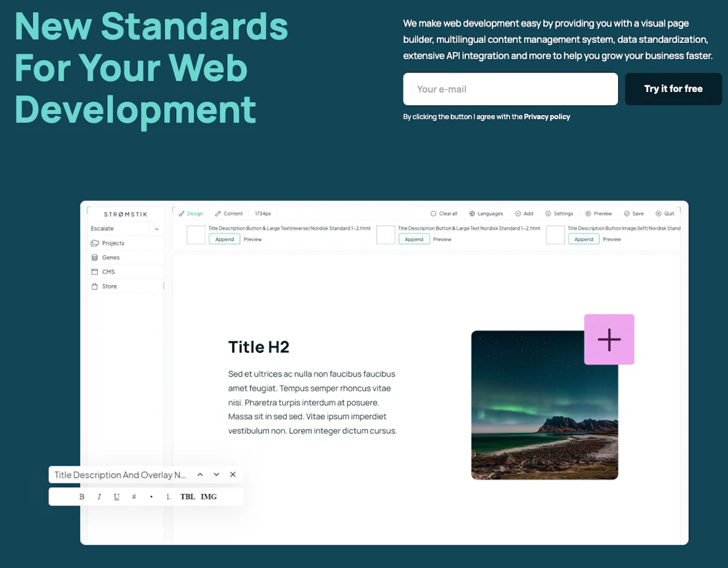Viewport: 728px width, 568px height.
Task: Click the Button Image (left) block thumbnail placeholder
Action: click(x=555, y=235)
